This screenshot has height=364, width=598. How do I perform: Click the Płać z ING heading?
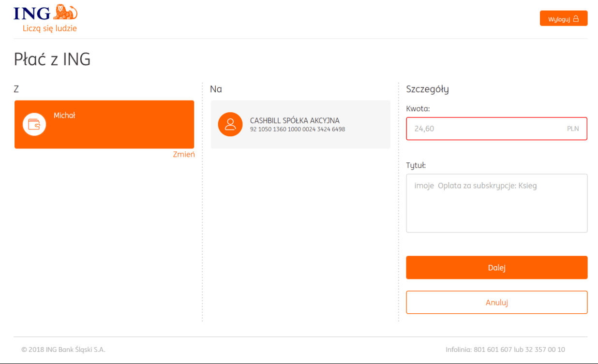point(52,59)
